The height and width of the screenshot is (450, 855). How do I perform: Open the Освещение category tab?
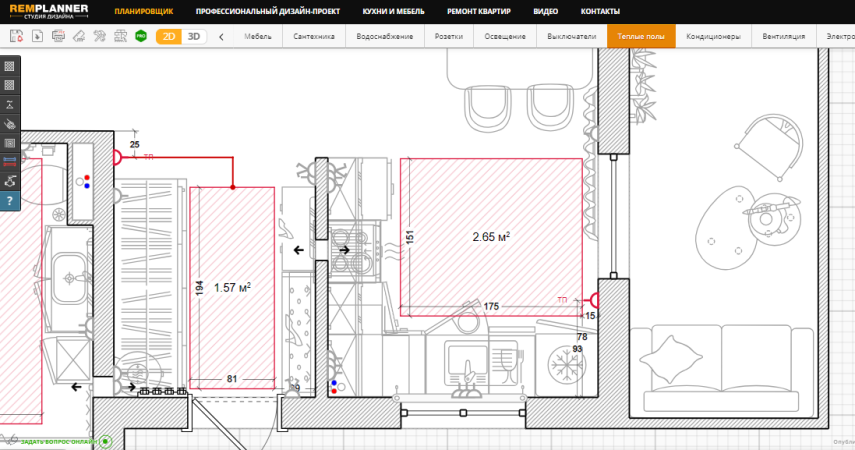pyautogui.click(x=506, y=37)
